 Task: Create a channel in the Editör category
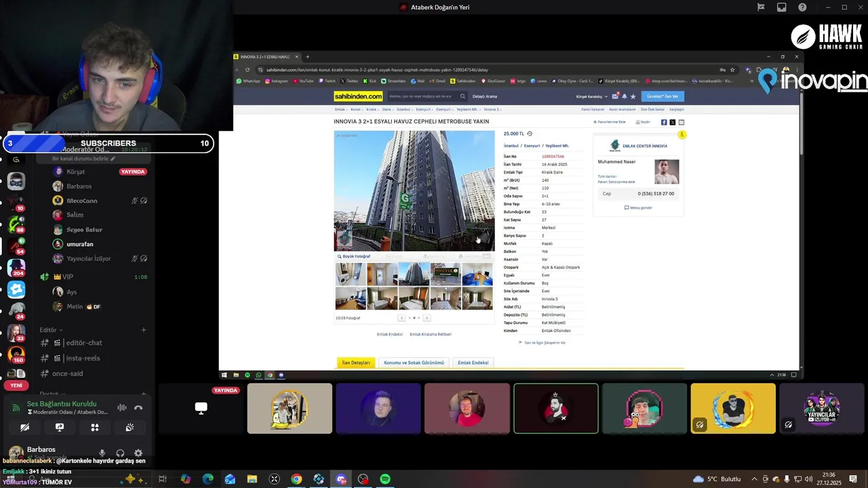pos(144,330)
